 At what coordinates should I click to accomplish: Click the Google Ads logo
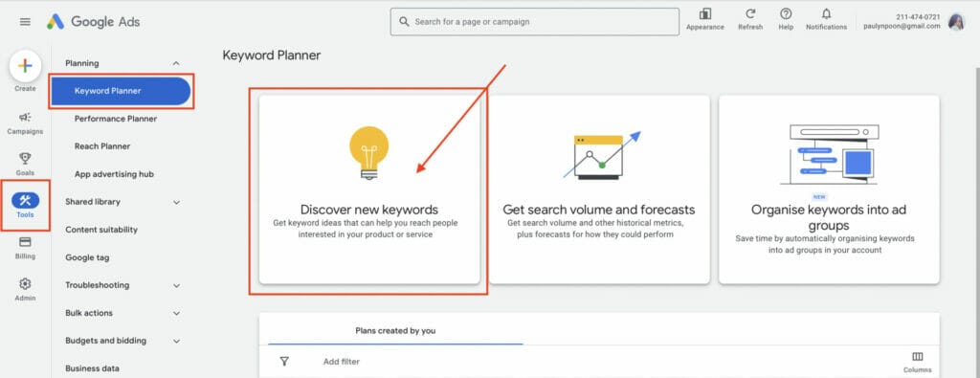click(93, 22)
